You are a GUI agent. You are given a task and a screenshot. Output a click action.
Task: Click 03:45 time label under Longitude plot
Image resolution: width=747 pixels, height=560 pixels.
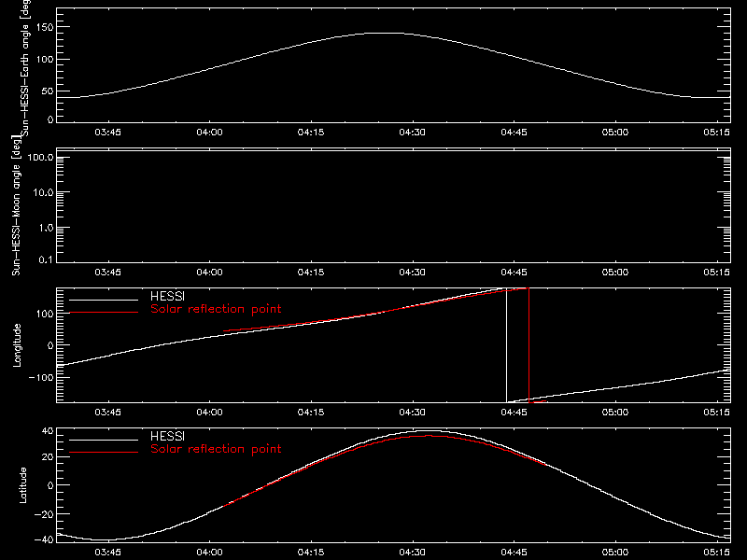107,413
